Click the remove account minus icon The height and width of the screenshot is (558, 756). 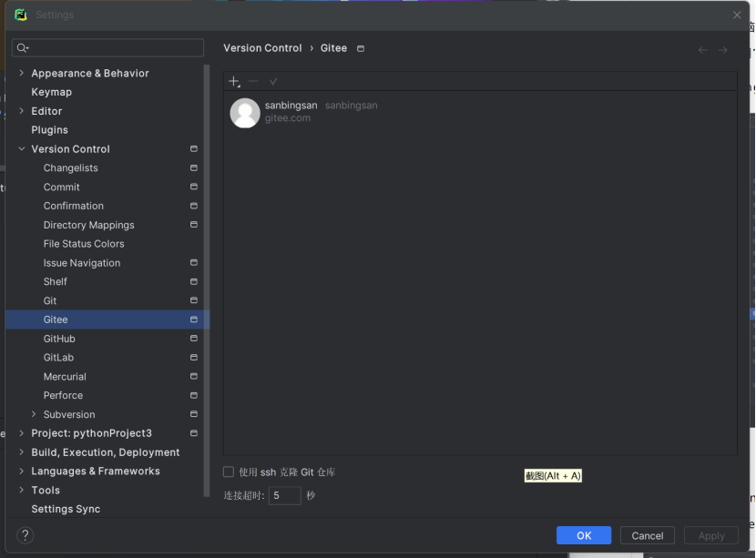pyautogui.click(x=253, y=81)
